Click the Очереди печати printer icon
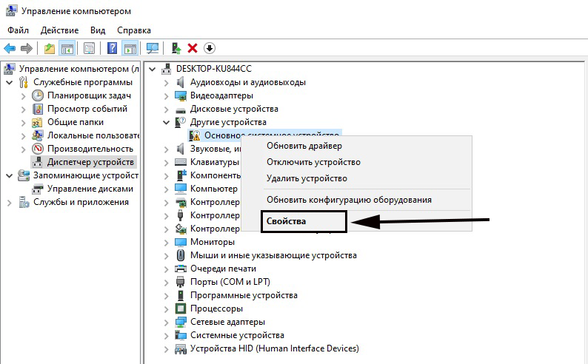The width and height of the screenshot is (588, 364). point(181,269)
